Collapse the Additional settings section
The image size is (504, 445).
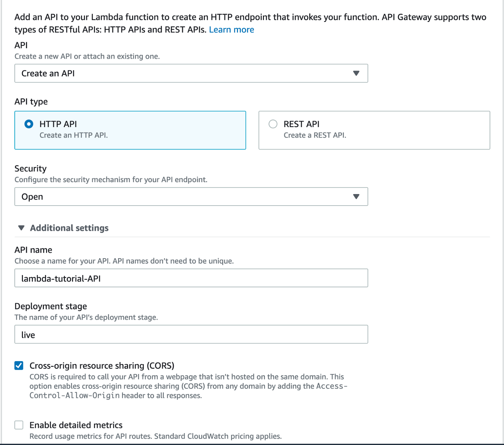(22, 228)
